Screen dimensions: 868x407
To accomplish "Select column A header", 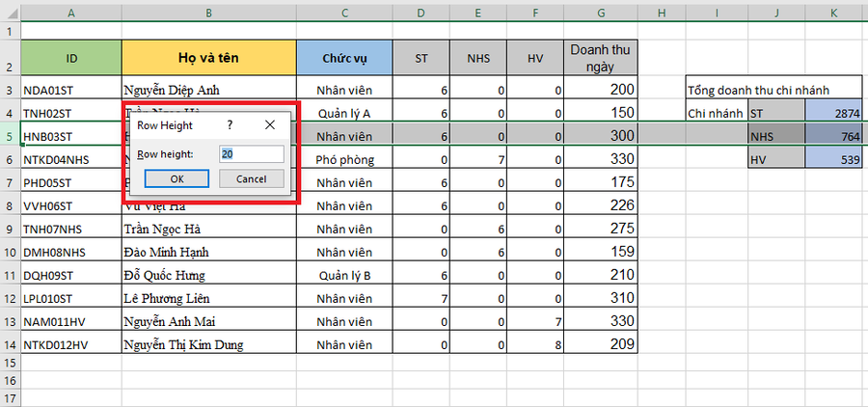I will 70,12.
